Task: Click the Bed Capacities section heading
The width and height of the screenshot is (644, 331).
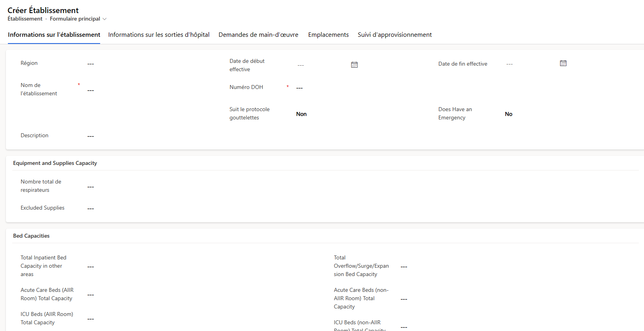Action: pyautogui.click(x=31, y=236)
